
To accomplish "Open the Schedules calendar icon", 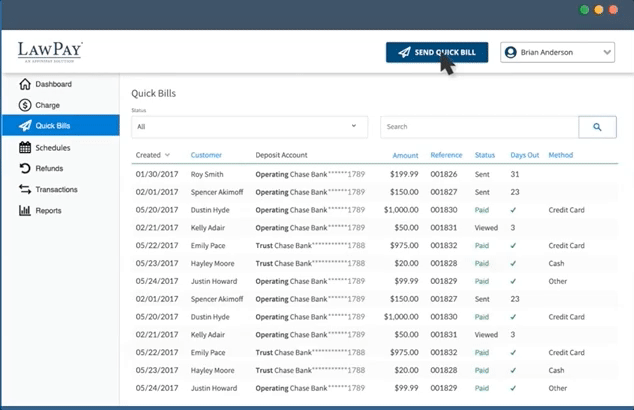I will [25, 147].
